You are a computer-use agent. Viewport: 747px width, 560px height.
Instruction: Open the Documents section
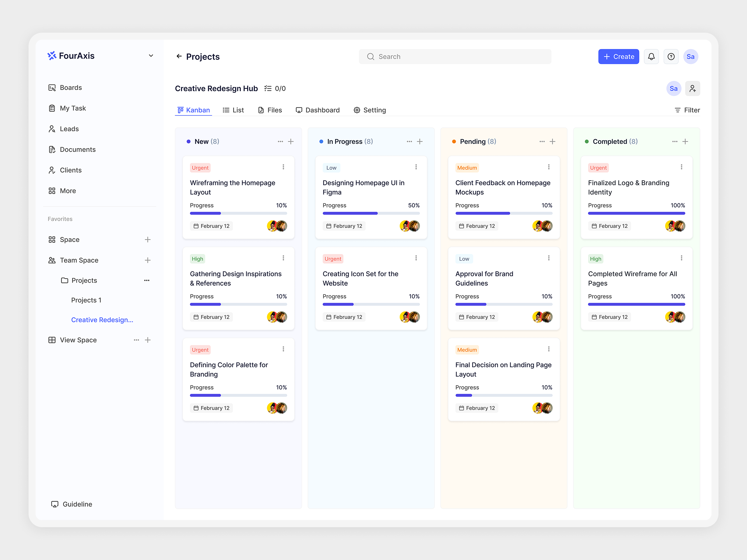tap(78, 149)
